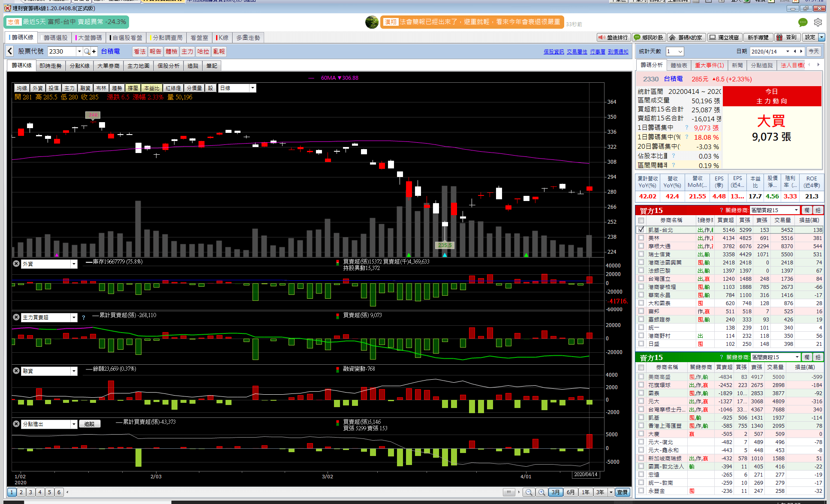Screen dimensions: 830x504
Task: Go to page 2 at bottom left
Action: pyautogui.click(x=21, y=492)
